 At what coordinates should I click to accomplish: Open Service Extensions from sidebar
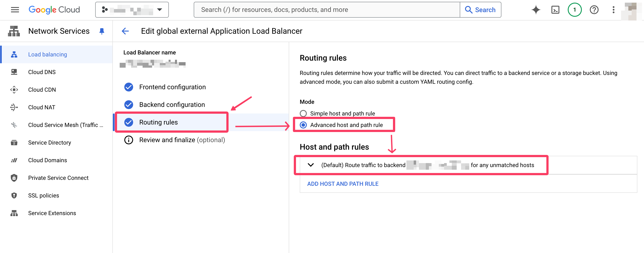point(57,213)
